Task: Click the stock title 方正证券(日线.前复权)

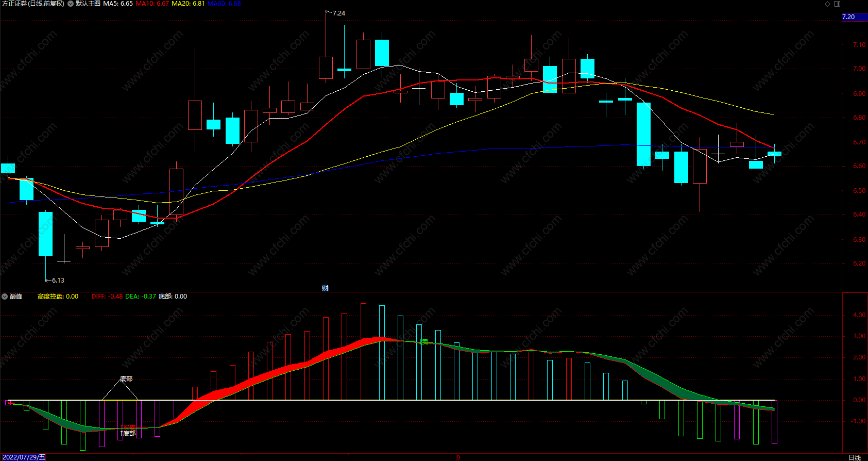Action: click(x=33, y=4)
